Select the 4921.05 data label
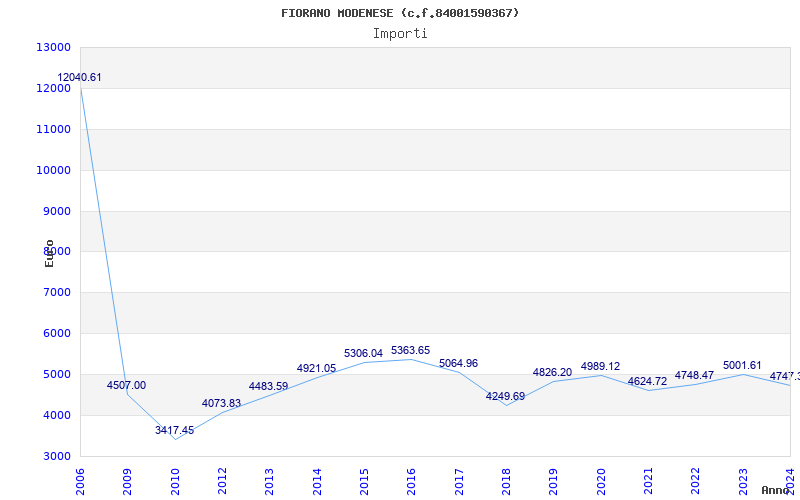 point(316,368)
